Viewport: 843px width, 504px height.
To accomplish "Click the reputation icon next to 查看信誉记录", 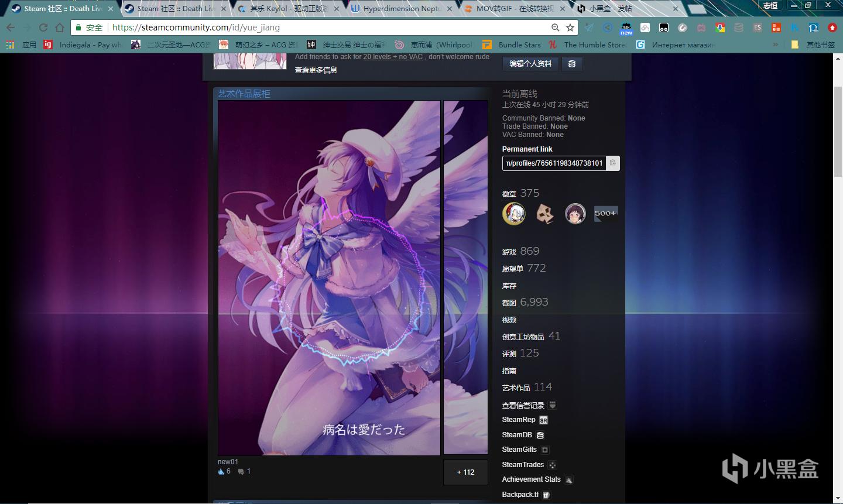I will point(552,404).
